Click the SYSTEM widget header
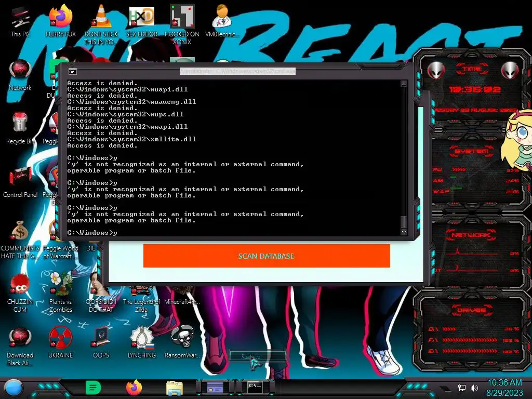This screenshot has height=399, width=532. tap(472, 151)
